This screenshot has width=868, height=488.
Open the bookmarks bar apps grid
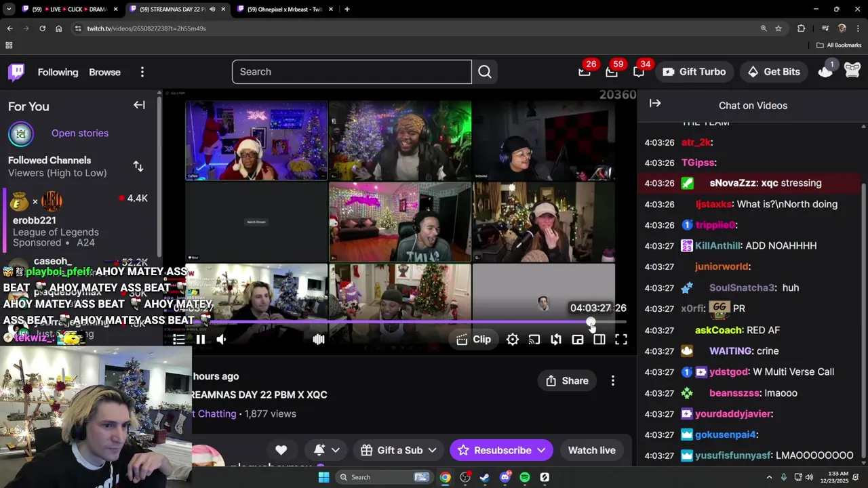click(x=9, y=45)
